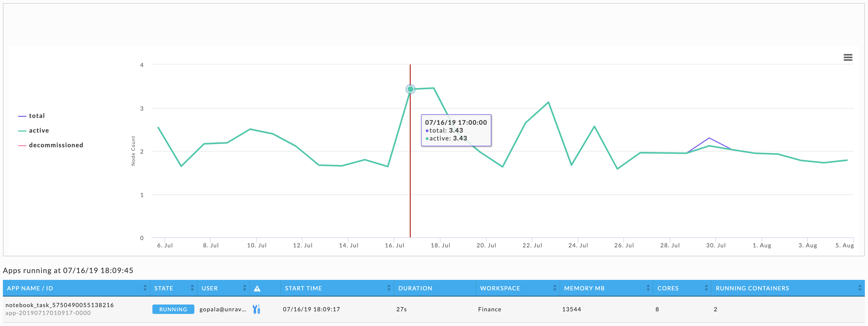Viewport: 868px width, 326px height.
Task: Toggle the decommissioned series in the legend
Action: tap(51, 145)
